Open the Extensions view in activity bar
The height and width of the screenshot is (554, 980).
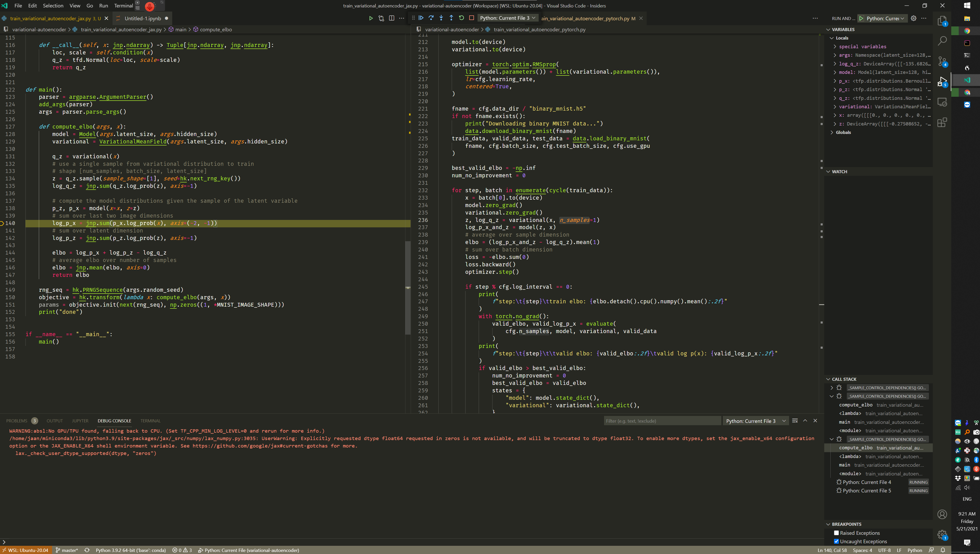point(942,122)
